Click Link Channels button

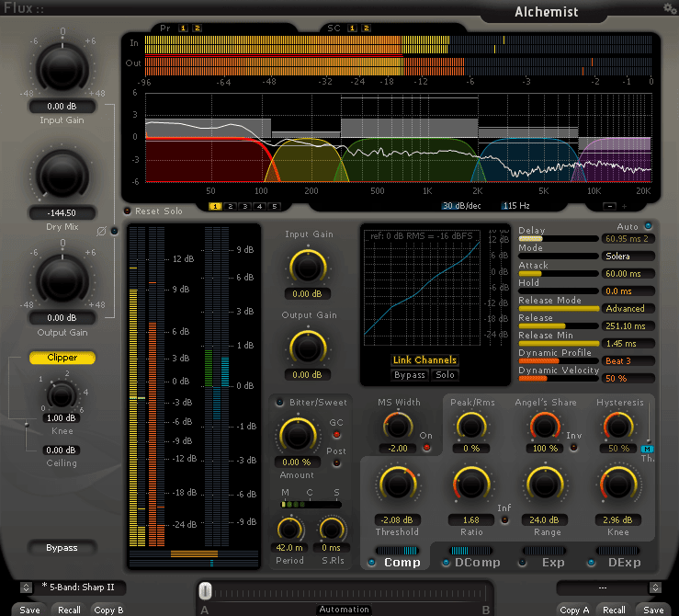tap(424, 360)
